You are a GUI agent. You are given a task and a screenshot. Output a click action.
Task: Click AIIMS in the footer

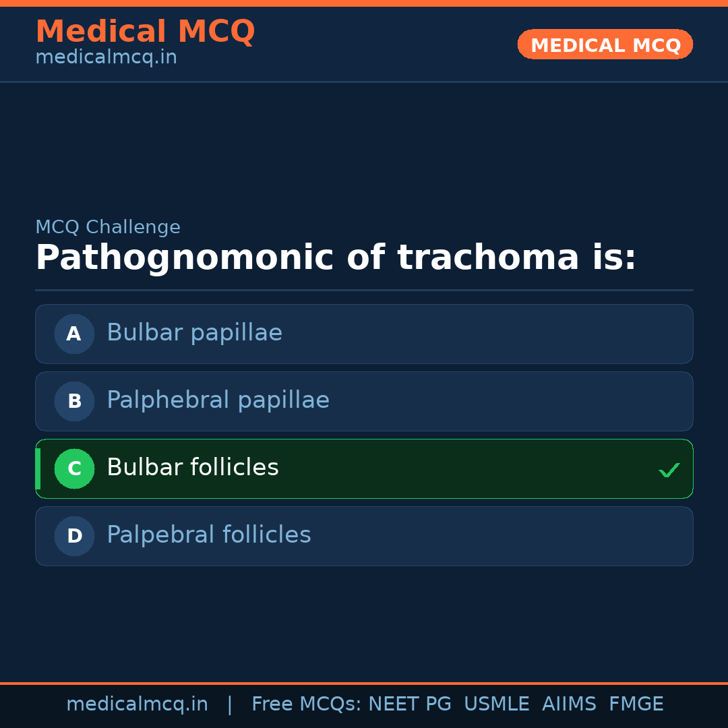[569, 704]
